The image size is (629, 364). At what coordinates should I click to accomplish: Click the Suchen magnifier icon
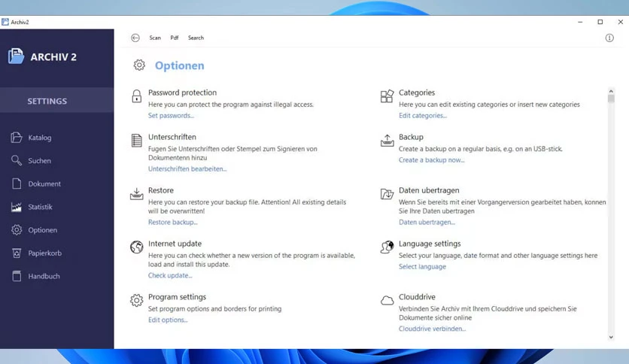click(x=17, y=160)
